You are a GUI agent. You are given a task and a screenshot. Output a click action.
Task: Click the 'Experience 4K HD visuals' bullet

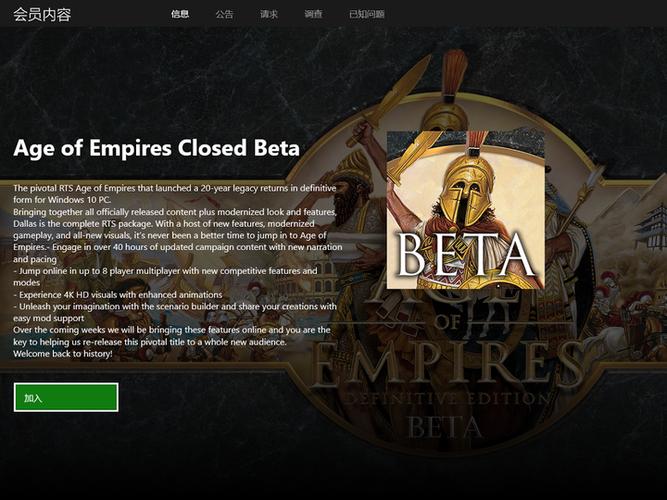[x=118, y=294]
